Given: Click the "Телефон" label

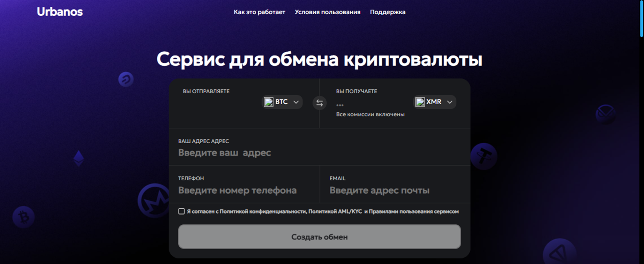Looking at the screenshot, I should point(191,178).
